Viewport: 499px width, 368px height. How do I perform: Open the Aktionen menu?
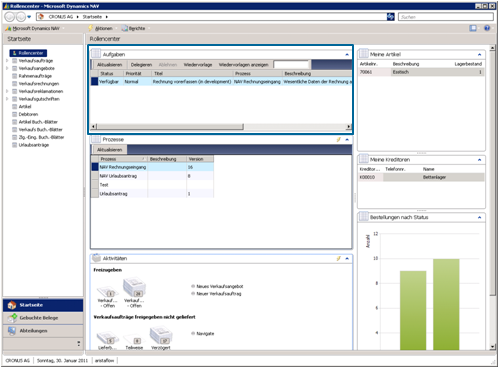point(102,28)
